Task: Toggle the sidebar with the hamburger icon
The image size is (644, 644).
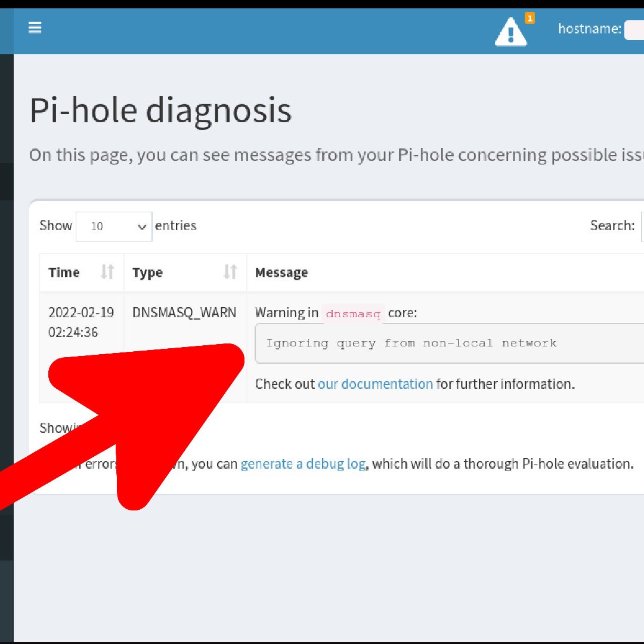Action: coord(35,27)
